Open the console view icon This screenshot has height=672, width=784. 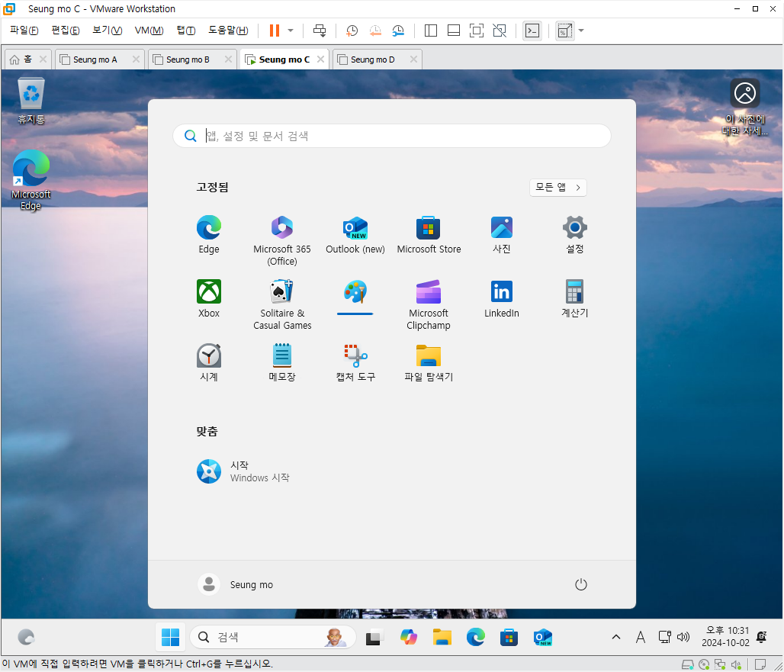(532, 31)
